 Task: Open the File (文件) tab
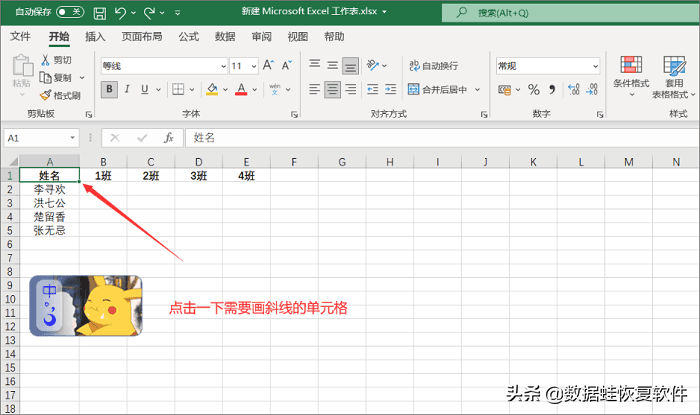point(20,37)
